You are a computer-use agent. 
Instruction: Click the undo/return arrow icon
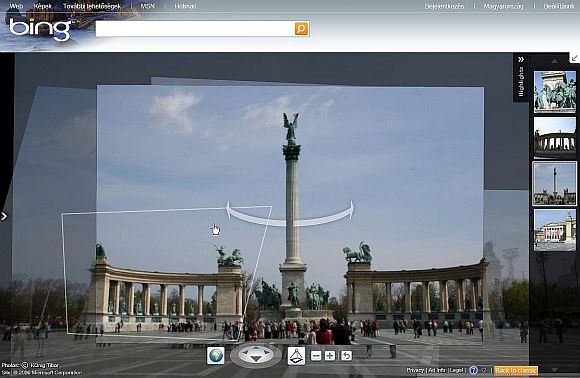pos(346,356)
